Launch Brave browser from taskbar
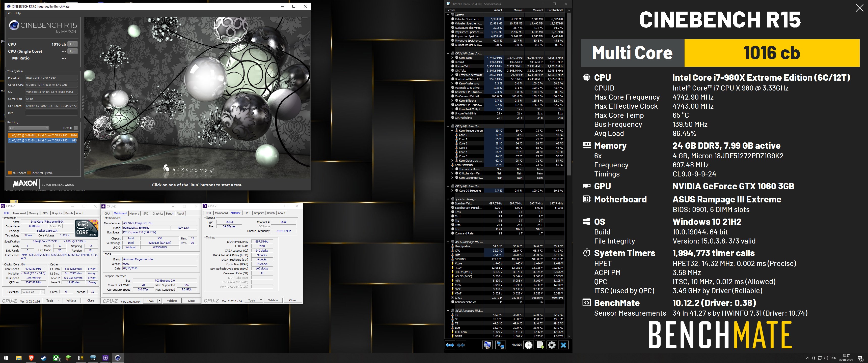The height and width of the screenshot is (363, 868). coord(31,358)
